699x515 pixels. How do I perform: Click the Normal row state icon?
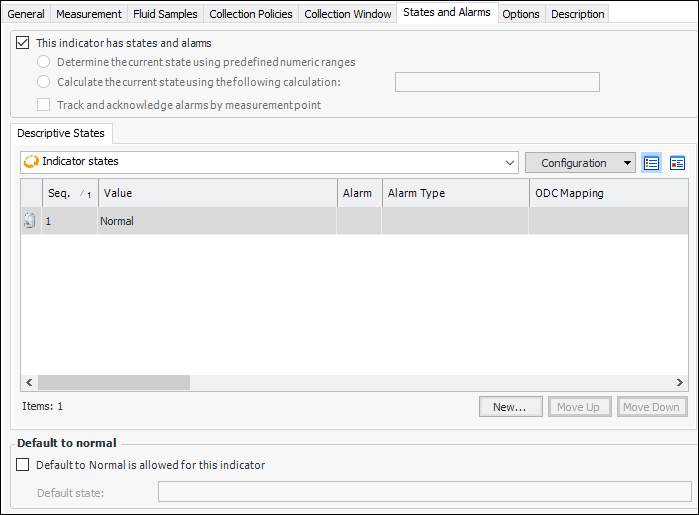point(30,221)
